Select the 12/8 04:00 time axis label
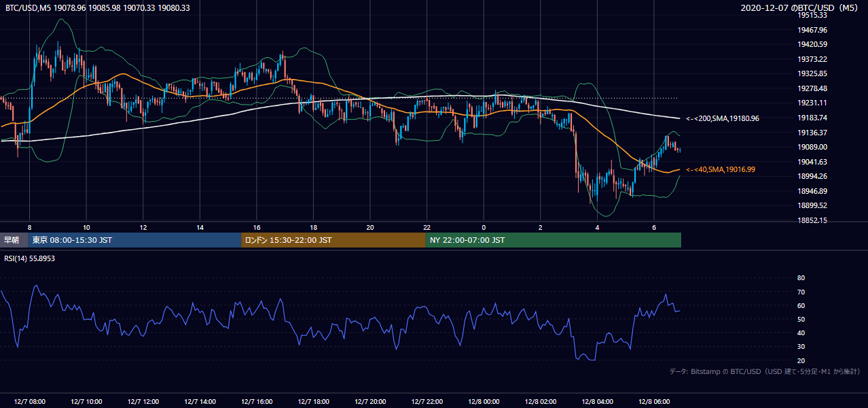Viewport: 868px width, 408px height. (x=598, y=402)
